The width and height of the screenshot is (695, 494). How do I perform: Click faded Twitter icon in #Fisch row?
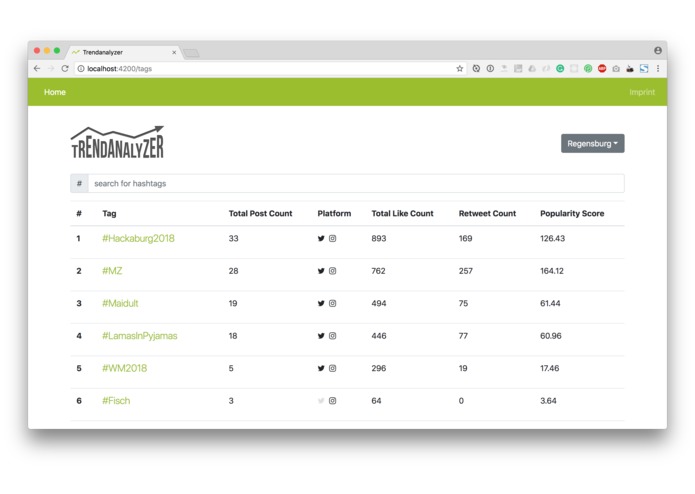pyautogui.click(x=321, y=401)
